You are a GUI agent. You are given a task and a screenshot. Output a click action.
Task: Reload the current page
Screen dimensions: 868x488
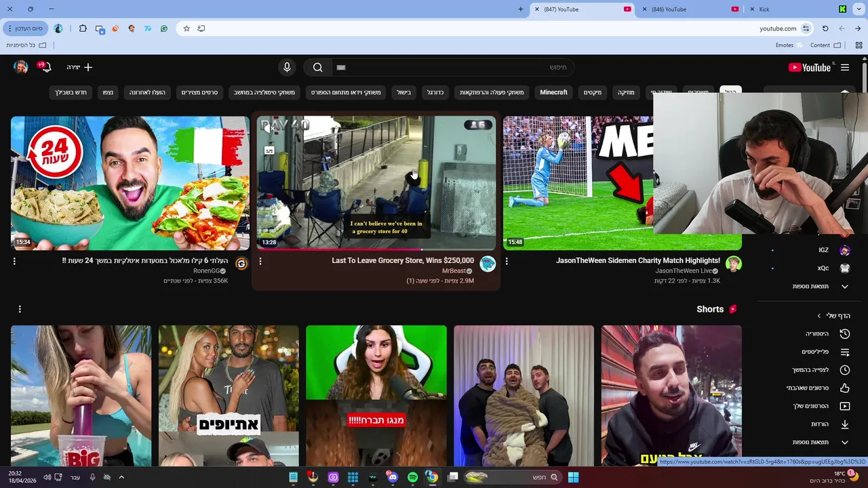(x=825, y=28)
